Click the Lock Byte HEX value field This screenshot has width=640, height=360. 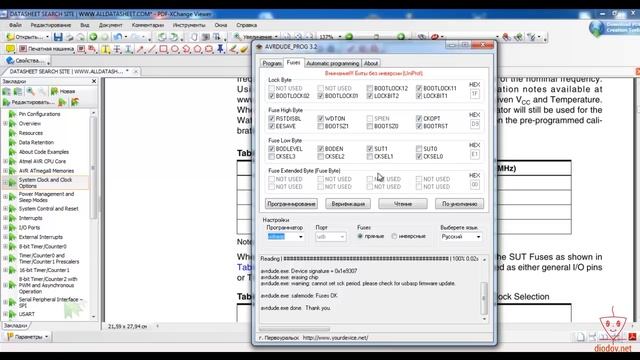(x=474, y=94)
